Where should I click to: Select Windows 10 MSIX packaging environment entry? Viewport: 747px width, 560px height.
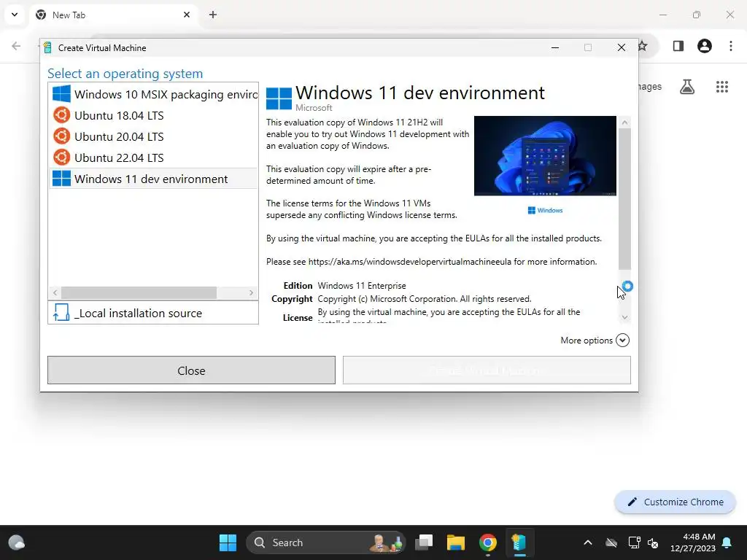point(153,94)
